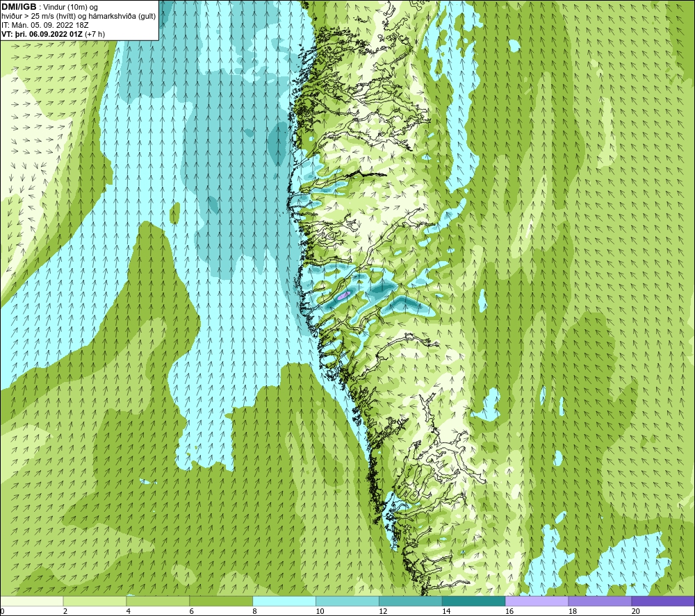Click the legend label '8'
The width and height of the screenshot is (695, 616).
point(255,611)
